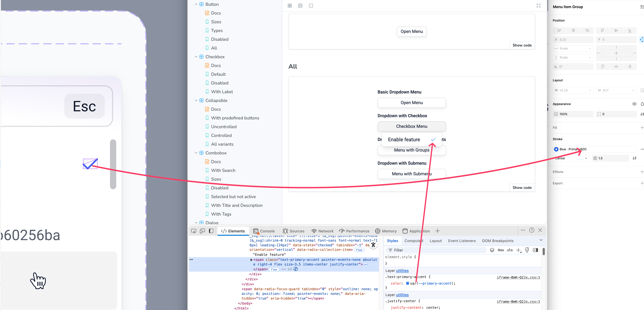Select the Event Listeners styles tab
The width and height of the screenshot is (644, 310).
pyautogui.click(x=462, y=241)
